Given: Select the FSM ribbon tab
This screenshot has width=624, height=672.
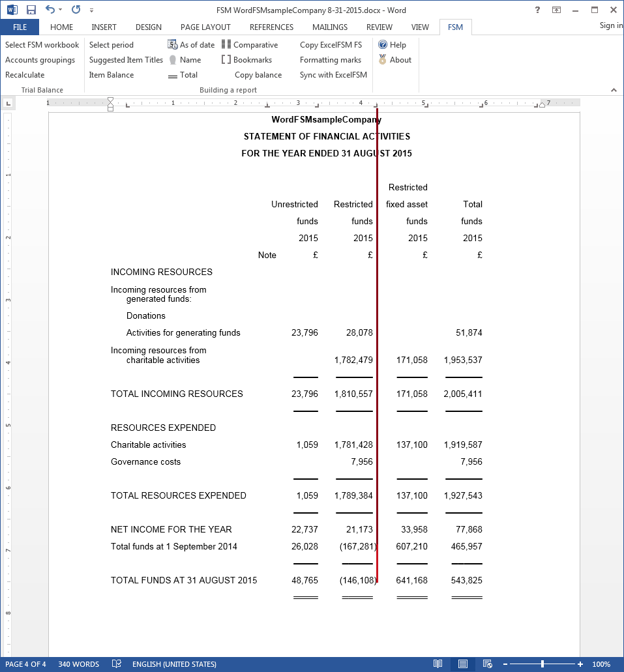Looking at the screenshot, I should [x=455, y=27].
